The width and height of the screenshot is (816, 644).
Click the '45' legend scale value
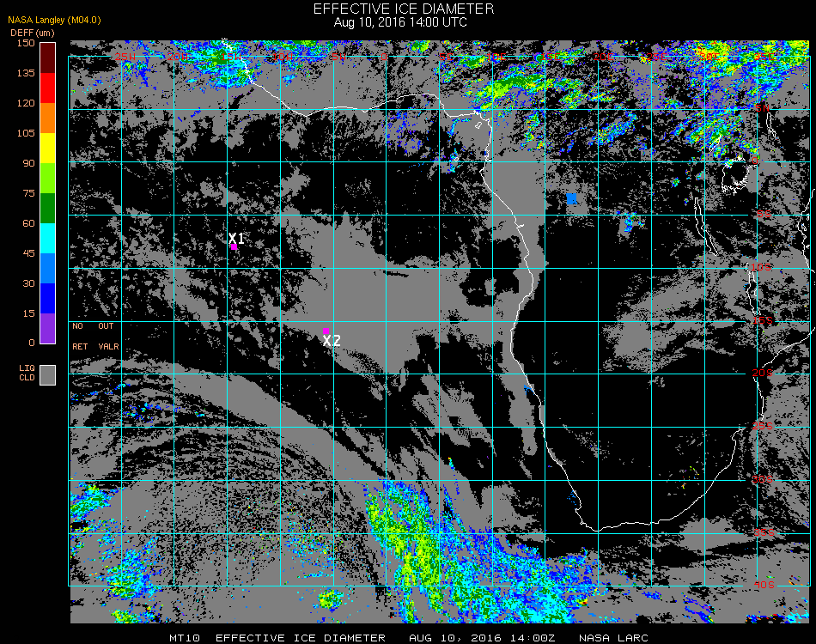coord(28,253)
